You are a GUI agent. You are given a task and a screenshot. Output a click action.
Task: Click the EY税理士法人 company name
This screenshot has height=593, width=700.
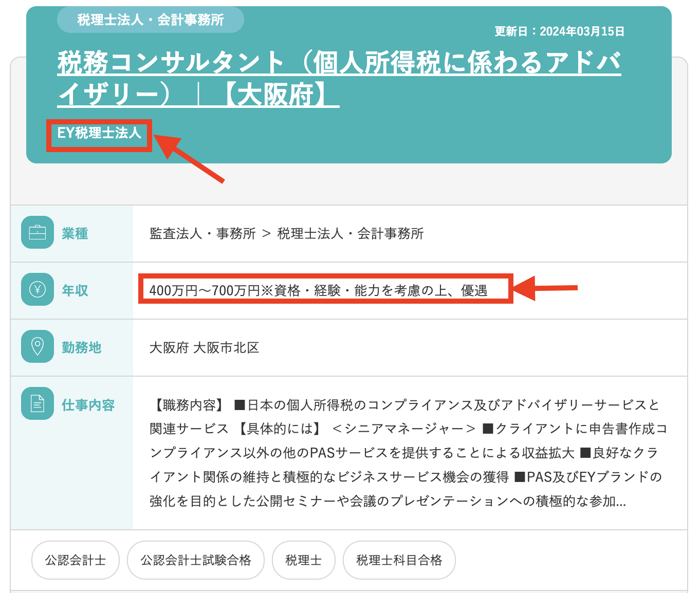pyautogui.click(x=99, y=134)
